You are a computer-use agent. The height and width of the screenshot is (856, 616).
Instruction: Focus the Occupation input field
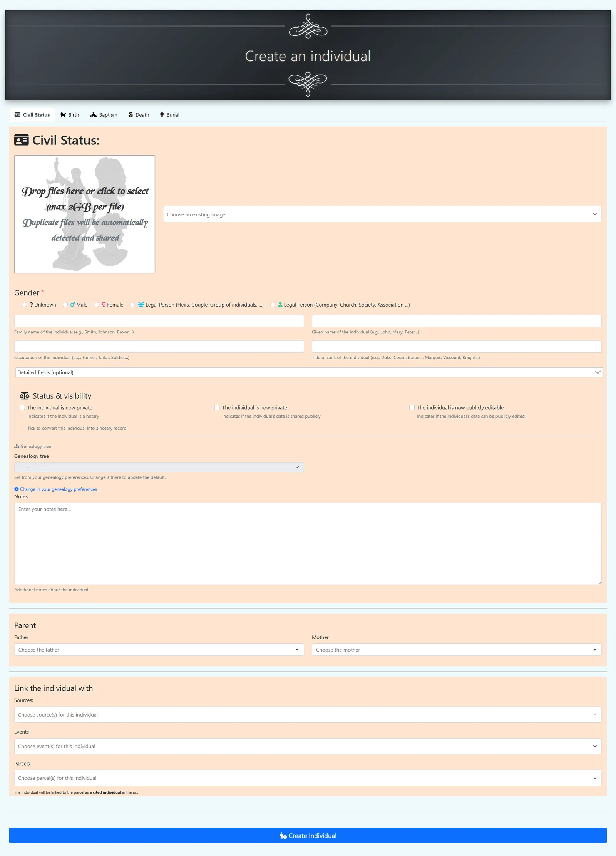(x=159, y=346)
